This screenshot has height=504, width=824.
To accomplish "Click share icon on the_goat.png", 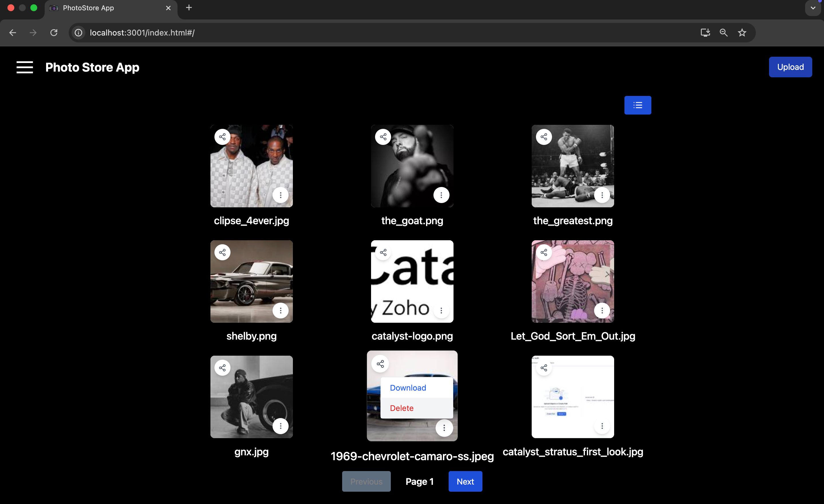I will pyautogui.click(x=383, y=137).
